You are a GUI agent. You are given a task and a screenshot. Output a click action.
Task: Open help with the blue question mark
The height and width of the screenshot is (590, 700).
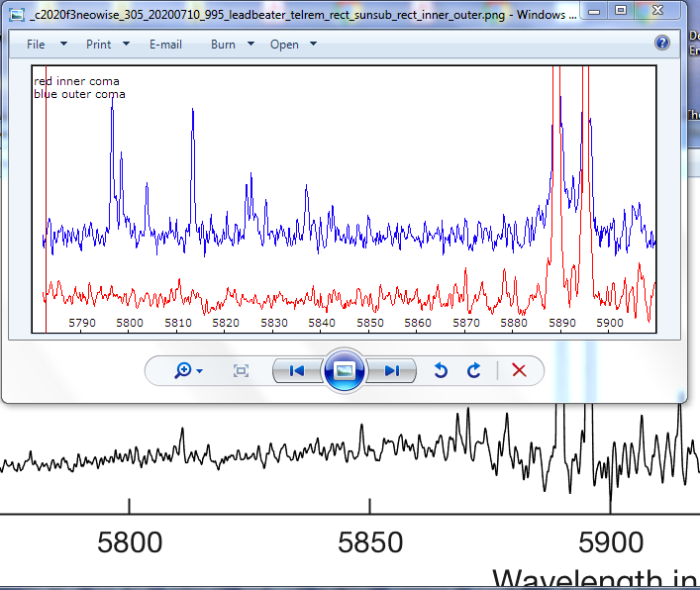(662, 44)
